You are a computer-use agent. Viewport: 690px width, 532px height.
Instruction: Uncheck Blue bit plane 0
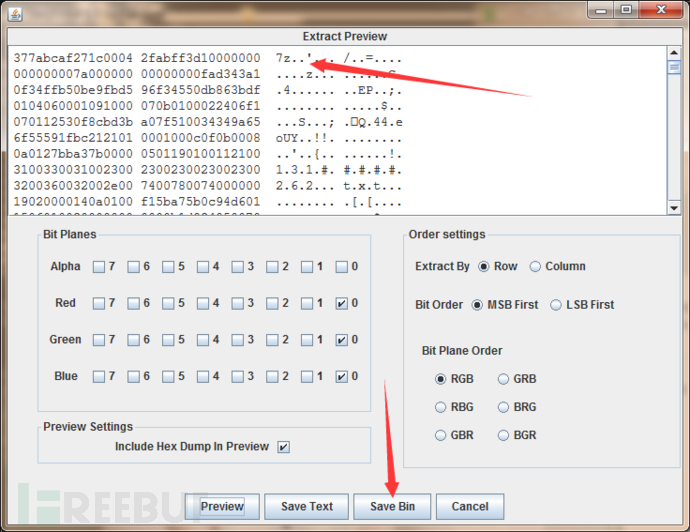tap(342, 376)
